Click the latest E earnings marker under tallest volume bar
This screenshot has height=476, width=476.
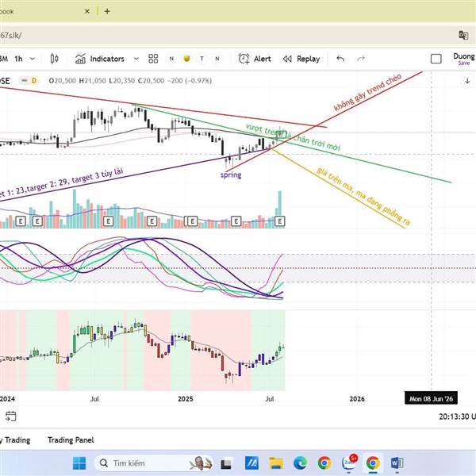279,221
